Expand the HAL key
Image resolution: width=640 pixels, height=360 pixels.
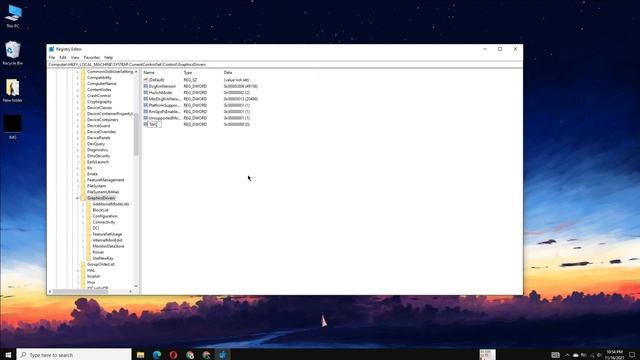78,270
